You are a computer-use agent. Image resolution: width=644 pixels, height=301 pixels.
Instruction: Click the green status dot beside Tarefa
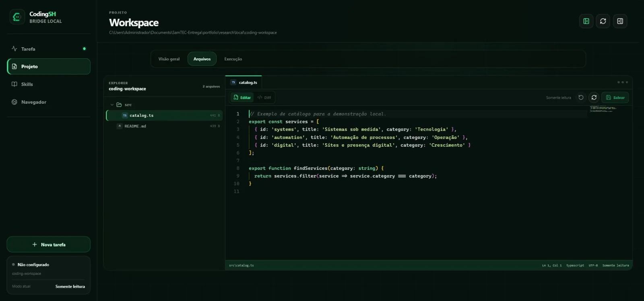[84, 49]
